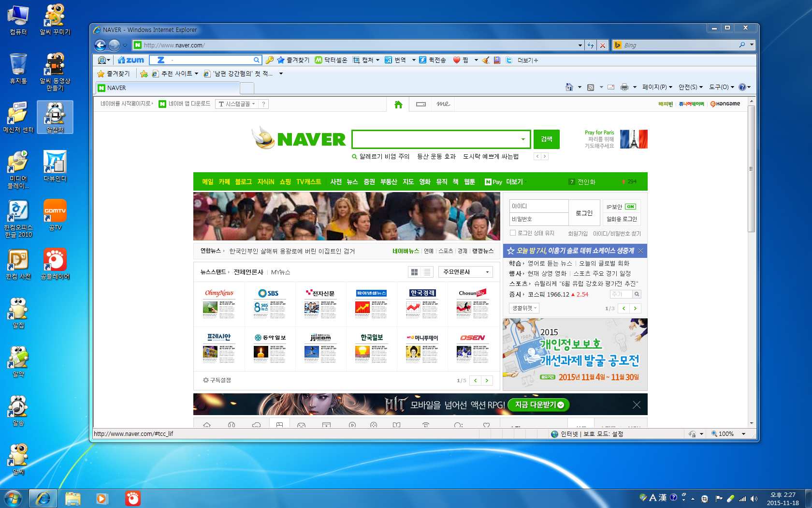Click the 아이디 input field
The width and height of the screenshot is (812, 508).
[538, 206]
